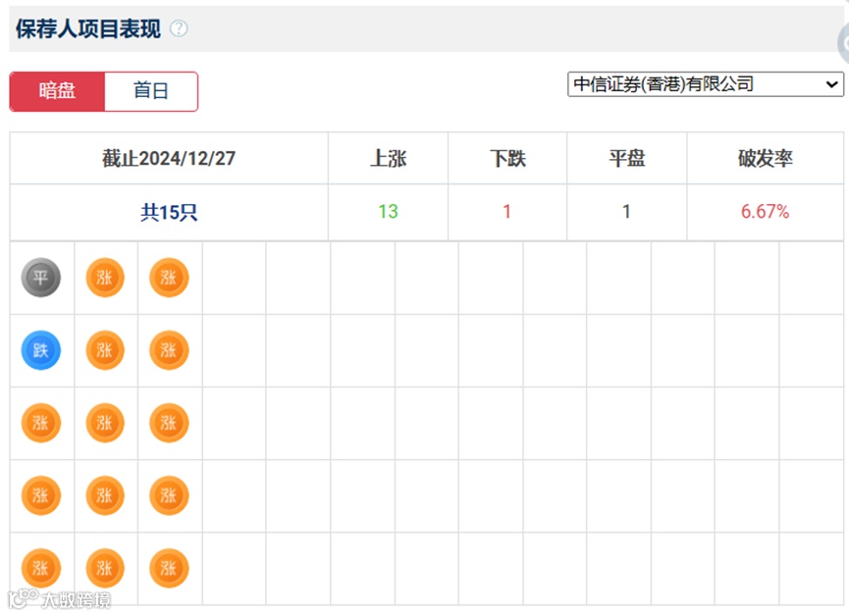
Task: Click the 共15只 total cell
Action: click(169, 212)
